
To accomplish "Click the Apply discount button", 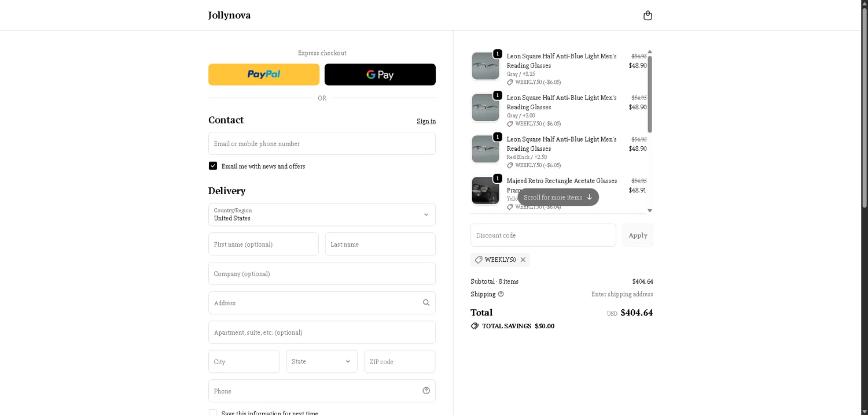I will tap(638, 235).
